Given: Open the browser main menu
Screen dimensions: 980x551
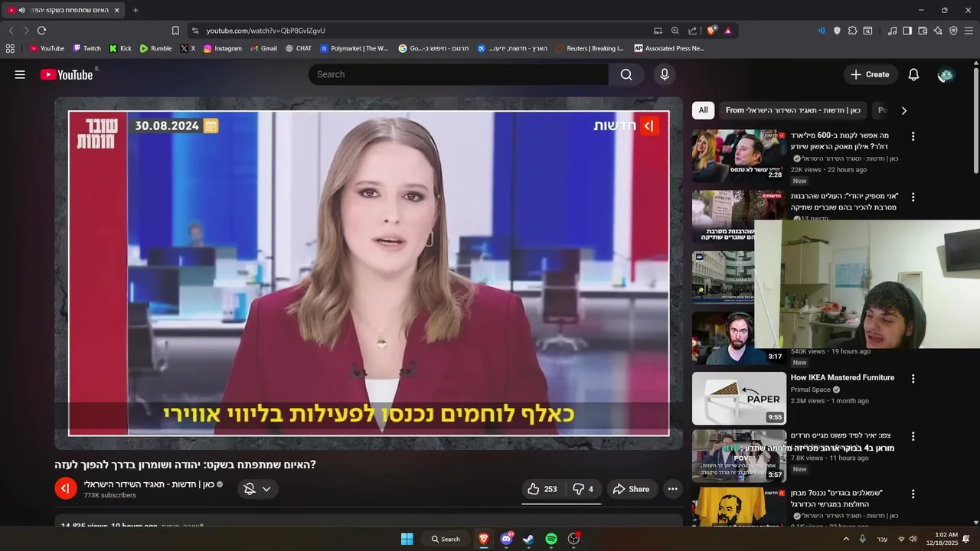Looking at the screenshot, I should (x=969, y=31).
